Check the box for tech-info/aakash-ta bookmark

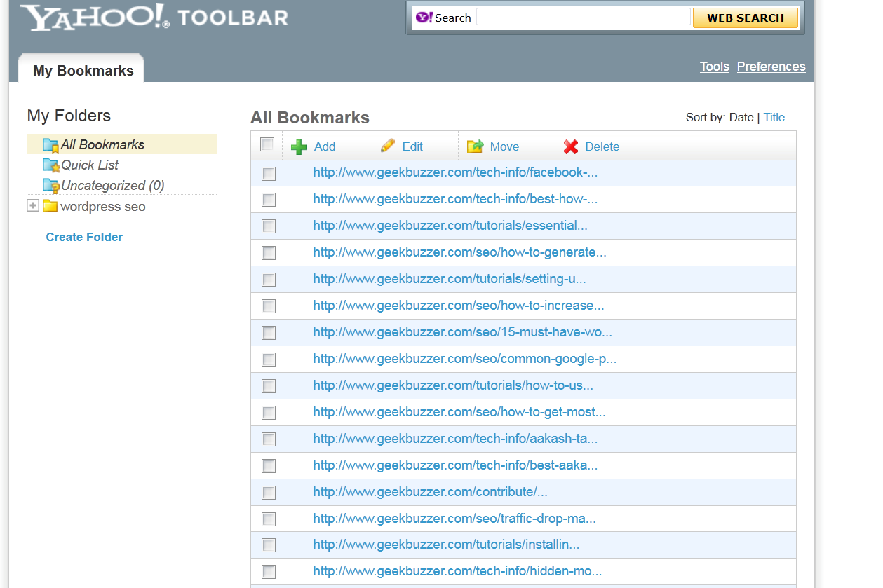coord(269,439)
